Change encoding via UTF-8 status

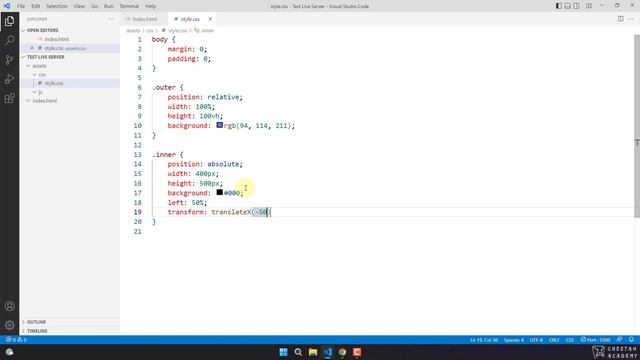[536, 340]
